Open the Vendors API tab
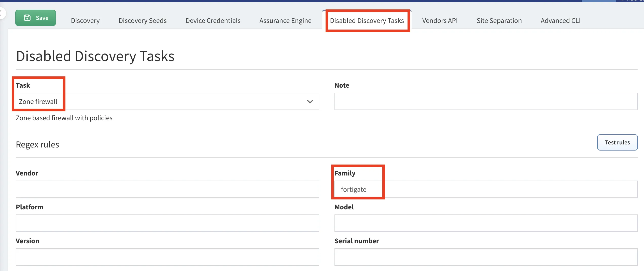 (440, 20)
